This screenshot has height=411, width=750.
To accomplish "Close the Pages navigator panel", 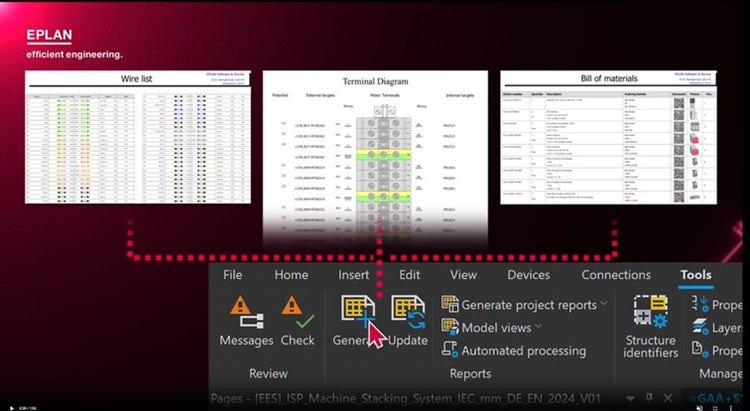I will 668,398.
